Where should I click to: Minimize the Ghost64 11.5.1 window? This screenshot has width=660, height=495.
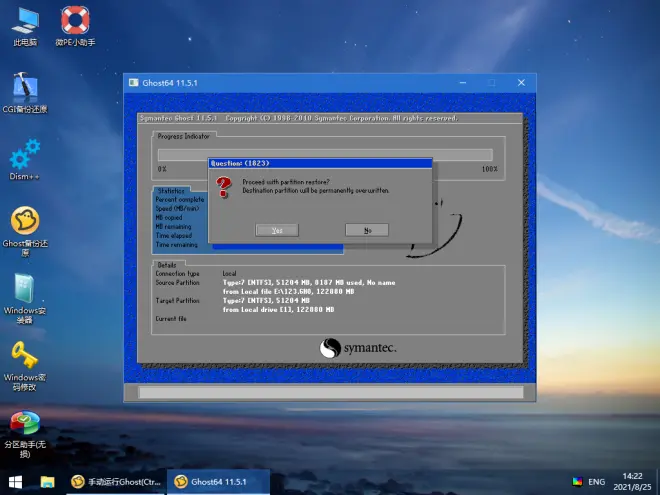click(x=463, y=82)
